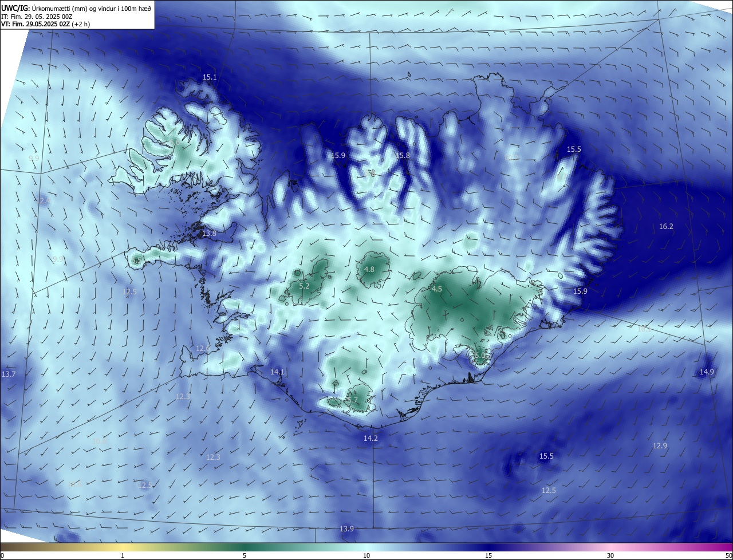Click the 14.9 value label on the map

(x=707, y=372)
